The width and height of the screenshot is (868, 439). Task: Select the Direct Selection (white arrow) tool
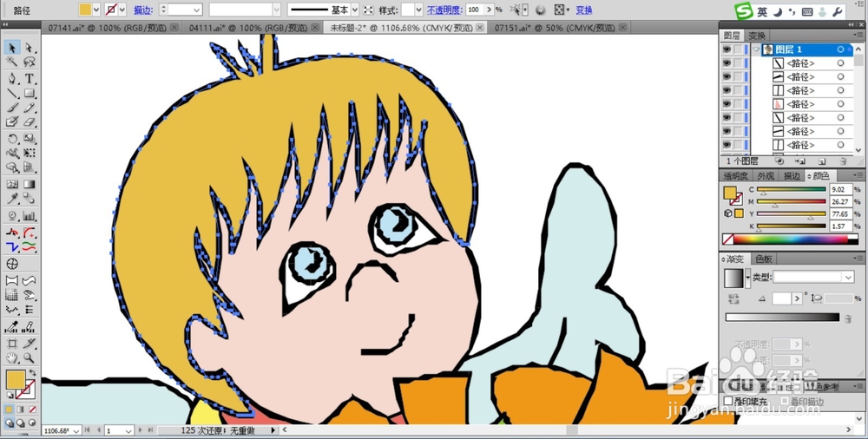tap(29, 49)
